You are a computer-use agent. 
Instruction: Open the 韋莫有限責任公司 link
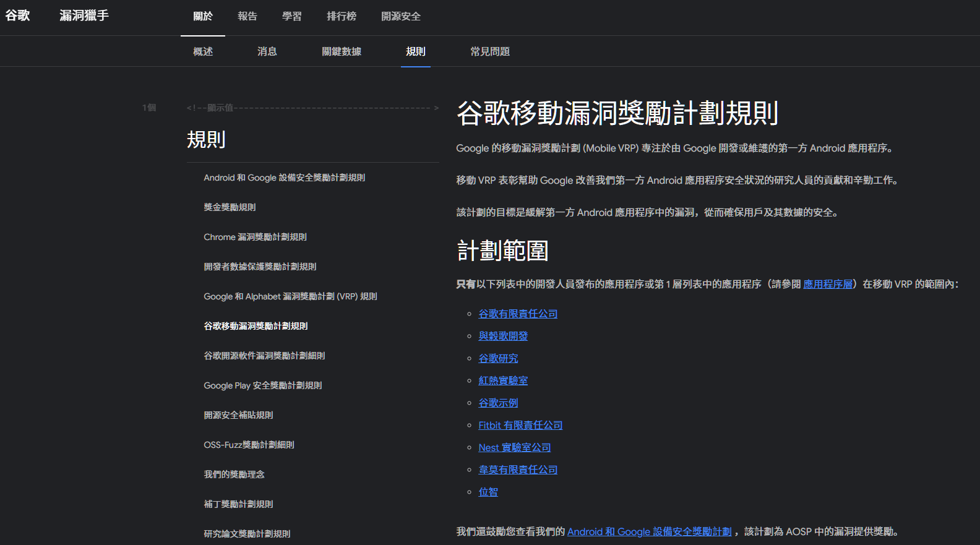point(518,470)
